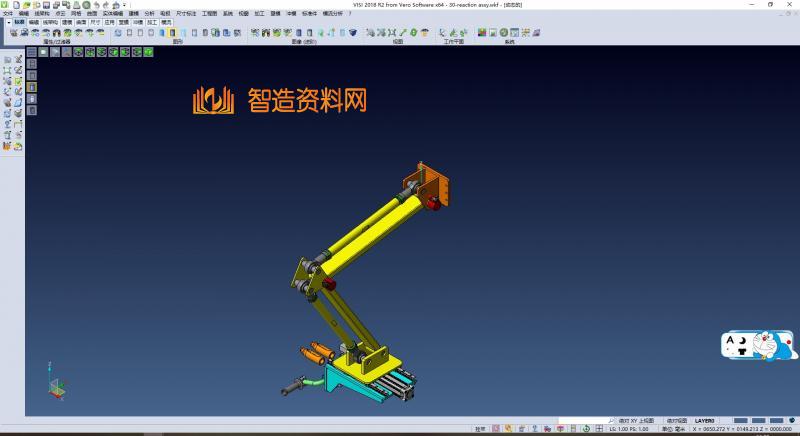The image size is (800, 436).
Task: Switch to the 尺寸 ribbon tab
Action: coord(95,22)
